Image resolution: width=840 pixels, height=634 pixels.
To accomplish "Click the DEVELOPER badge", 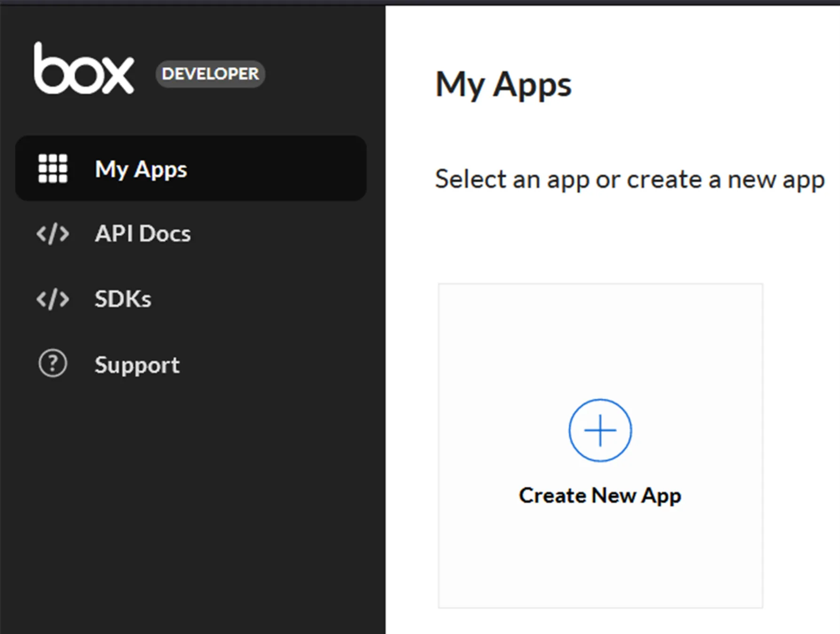I will point(210,74).
